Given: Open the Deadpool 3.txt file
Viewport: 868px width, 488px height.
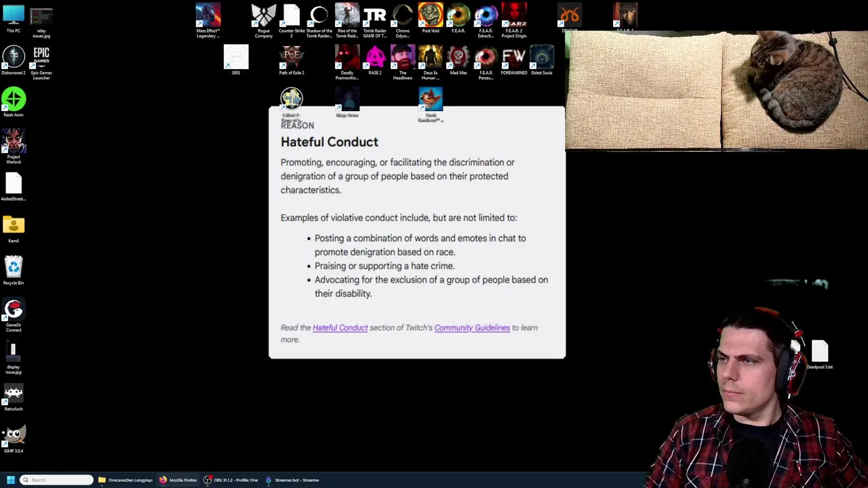Looking at the screenshot, I should [x=820, y=355].
